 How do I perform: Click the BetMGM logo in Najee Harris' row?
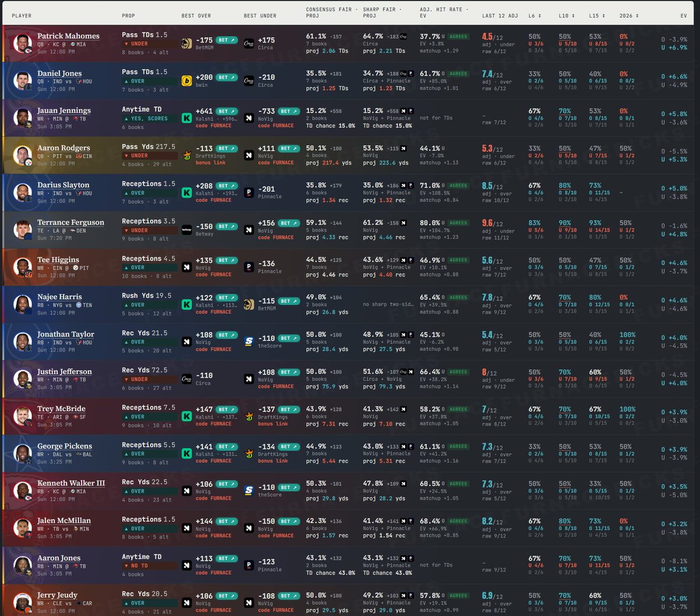click(x=249, y=304)
